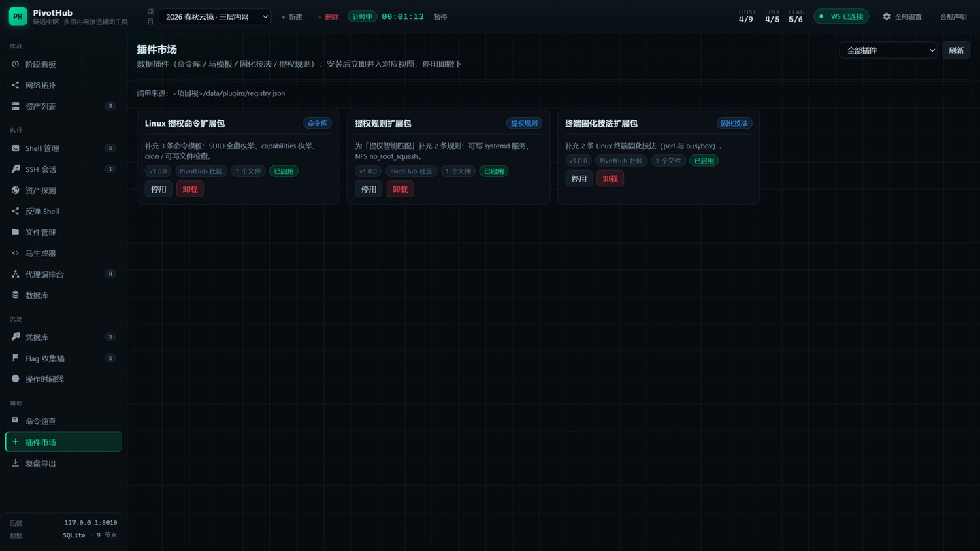Click the v1.0.0 tag on 提权规则扩展包 card
Viewport: 980px width, 551px height.
pos(368,171)
